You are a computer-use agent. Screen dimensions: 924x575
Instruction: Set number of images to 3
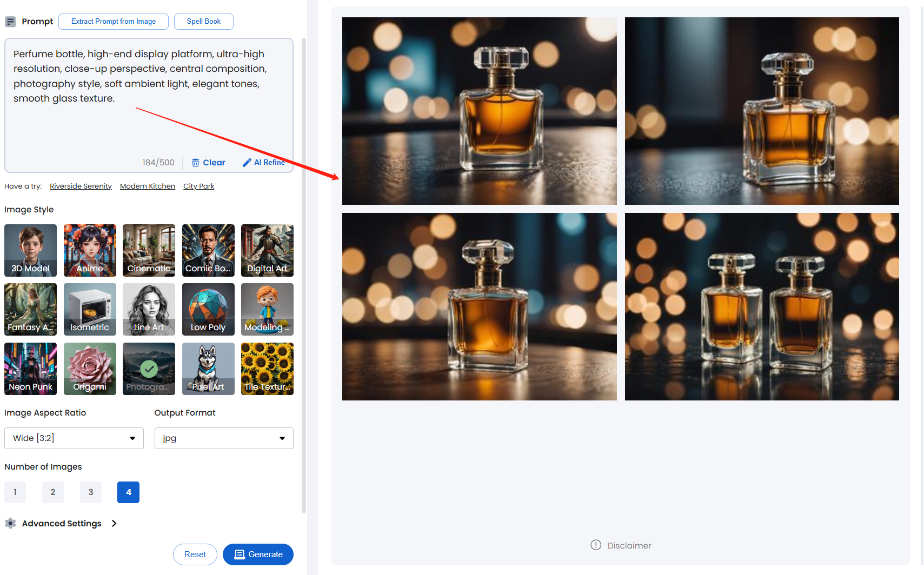pyautogui.click(x=91, y=492)
